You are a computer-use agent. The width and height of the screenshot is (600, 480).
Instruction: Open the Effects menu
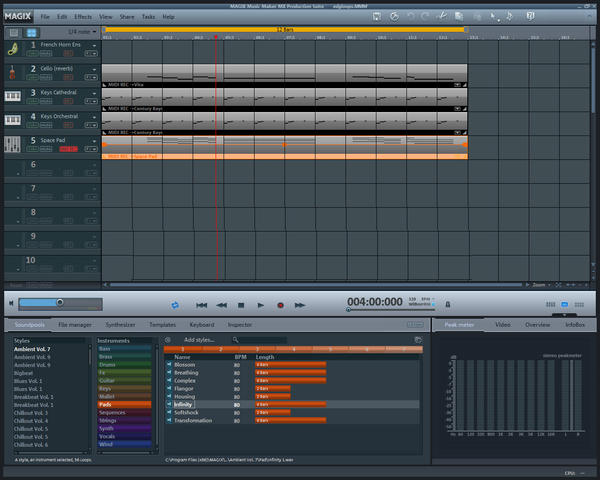click(83, 17)
